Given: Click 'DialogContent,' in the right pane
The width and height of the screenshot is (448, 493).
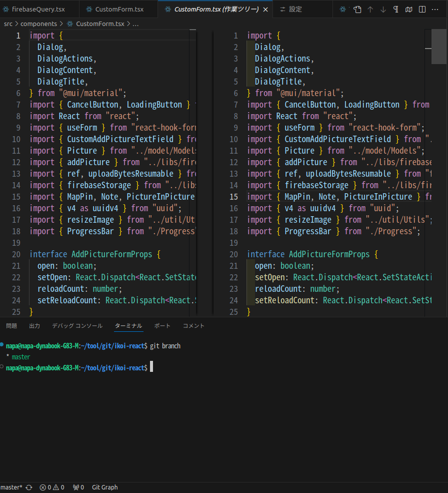Looking at the screenshot, I should 284,70.
